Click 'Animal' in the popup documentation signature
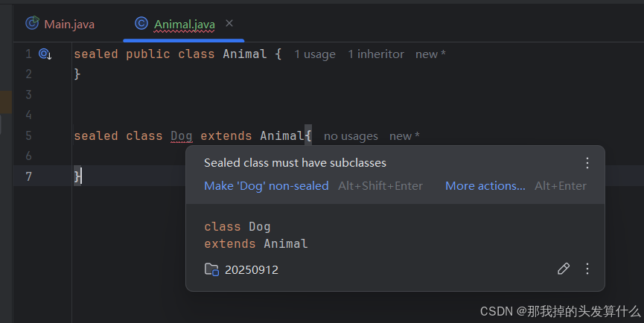644x323 pixels. pyautogui.click(x=285, y=244)
